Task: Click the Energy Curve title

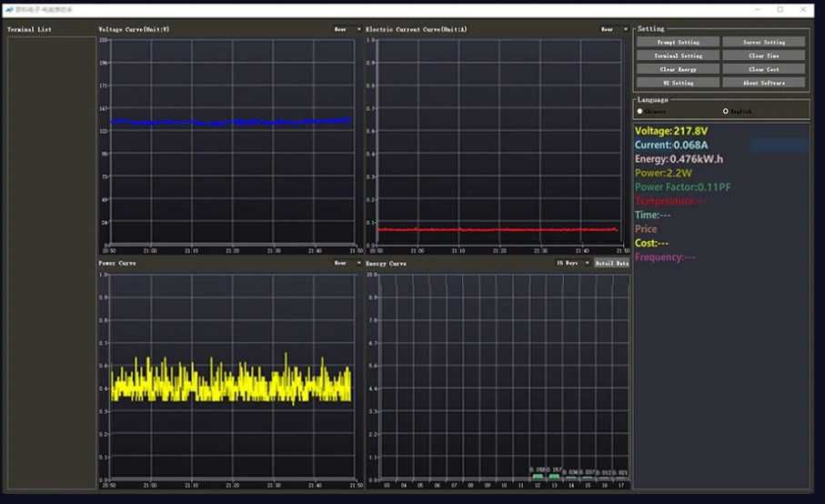Action: (386, 263)
